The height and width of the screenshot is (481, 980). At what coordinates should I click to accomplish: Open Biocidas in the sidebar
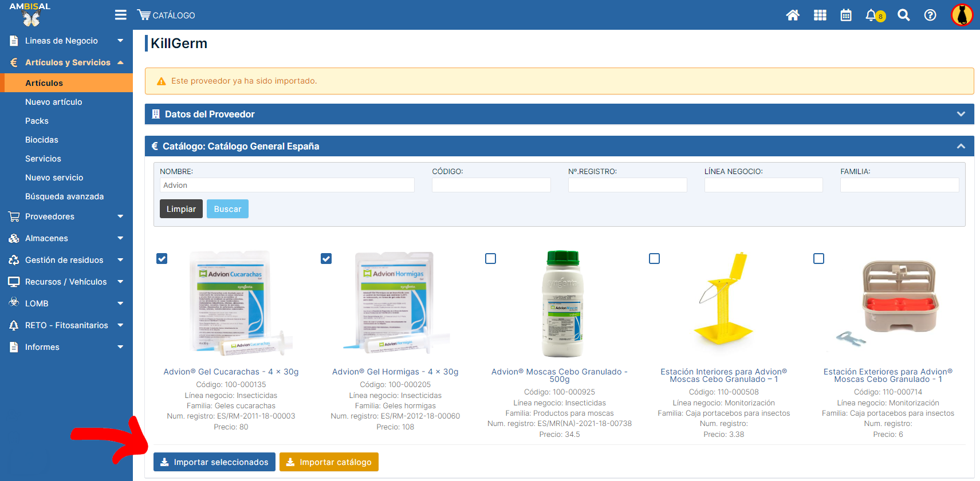pyautogui.click(x=42, y=140)
